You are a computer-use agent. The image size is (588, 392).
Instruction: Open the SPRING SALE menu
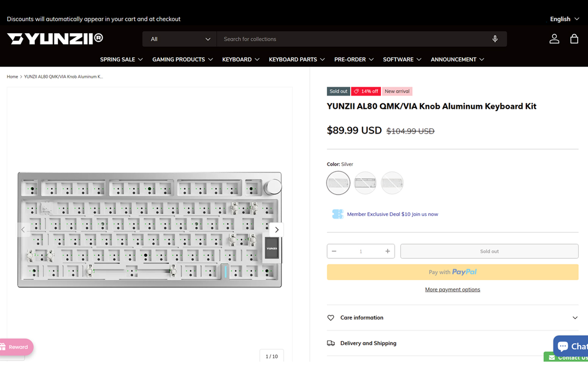tap(122, 59)
